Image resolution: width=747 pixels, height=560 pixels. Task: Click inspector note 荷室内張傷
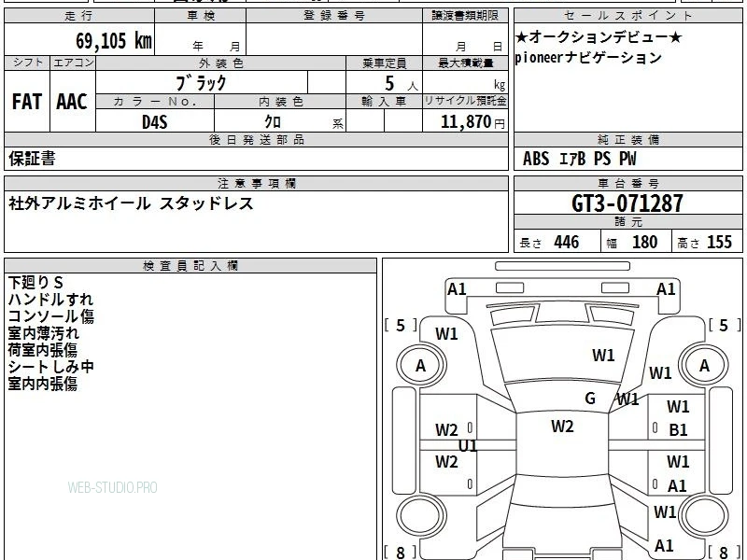(x=42, y=350)
